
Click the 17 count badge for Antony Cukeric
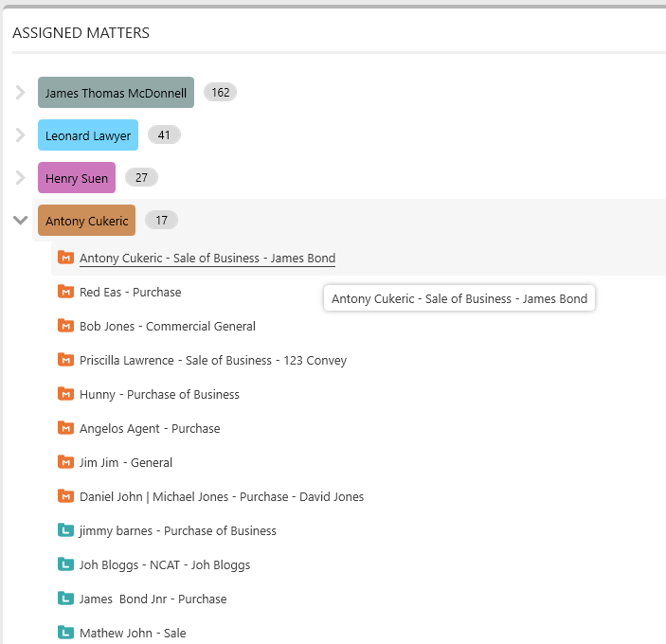[161, 220]
